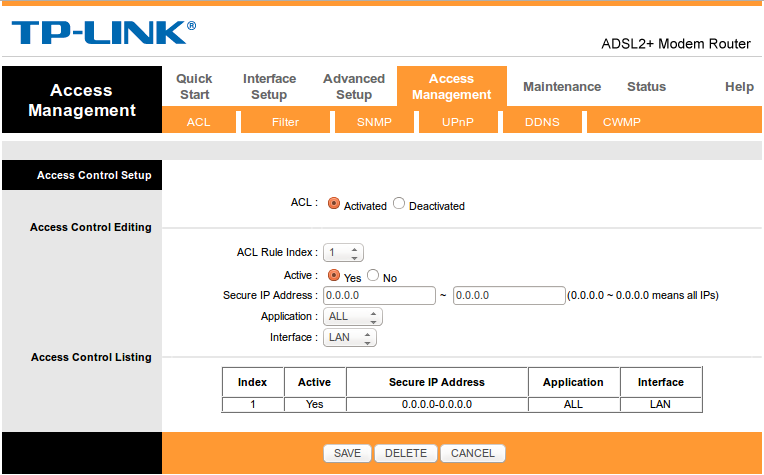Click the TP-LINK logo
The image size is (764, 475).
tap(104, 33)
